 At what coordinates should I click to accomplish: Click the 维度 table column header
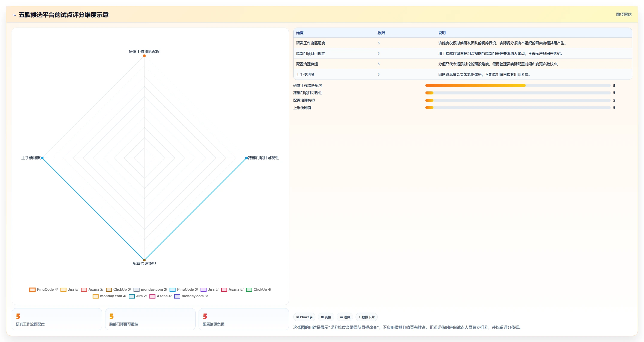(300, 33)
